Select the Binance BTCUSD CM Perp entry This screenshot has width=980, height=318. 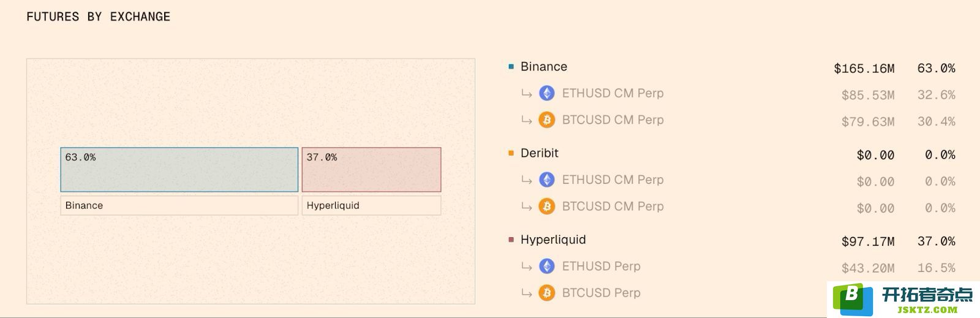738,120
